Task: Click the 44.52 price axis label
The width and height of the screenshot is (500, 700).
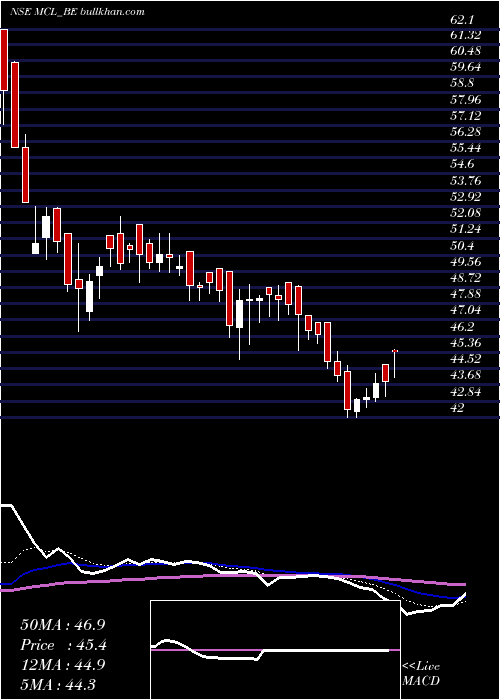Action: tap(465, 359)
